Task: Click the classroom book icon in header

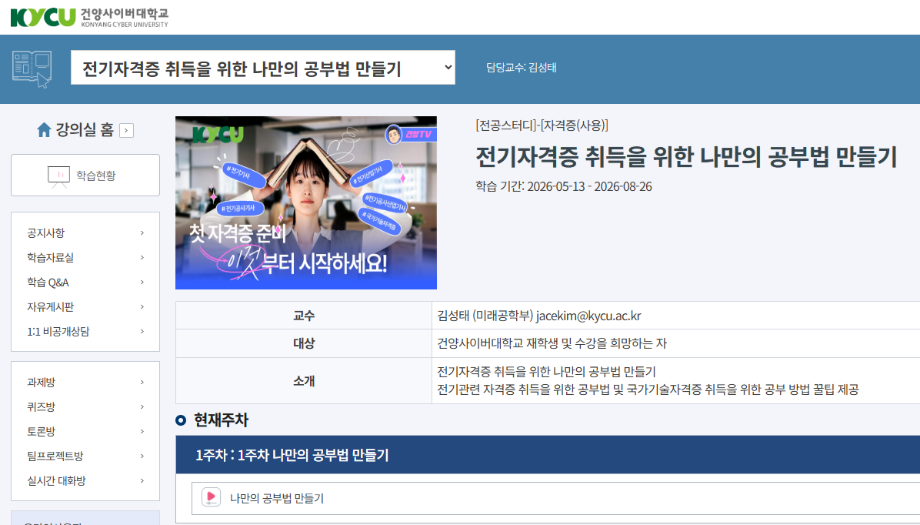Action: click(x=32, y=69)
